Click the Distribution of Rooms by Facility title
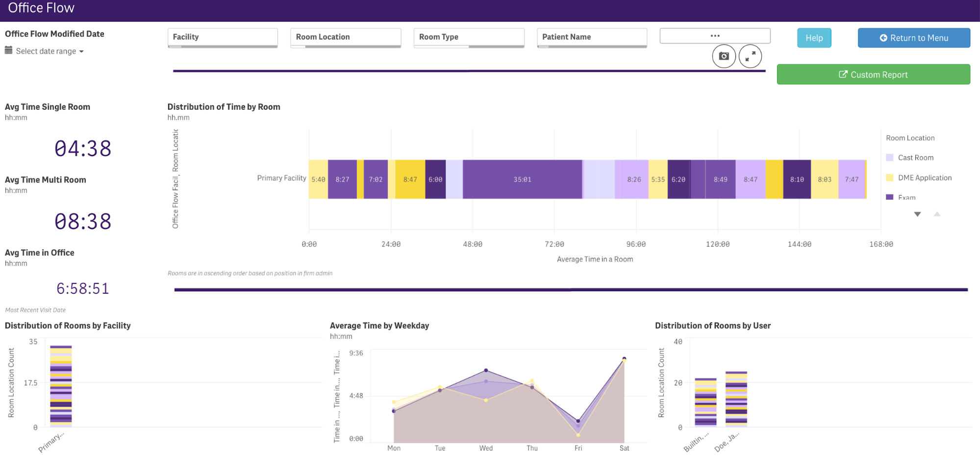Screen dimensions: 980x456 (68, 326)
